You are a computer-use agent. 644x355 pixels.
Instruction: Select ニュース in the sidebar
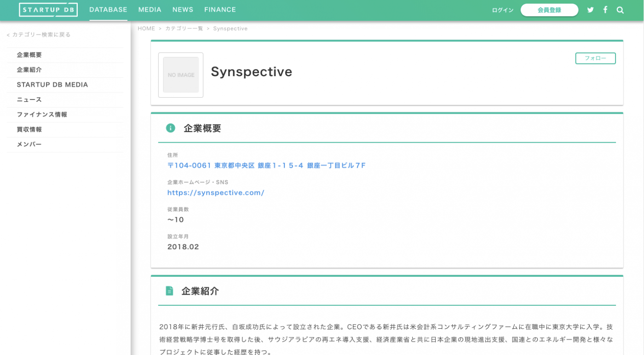pos(65,99)
